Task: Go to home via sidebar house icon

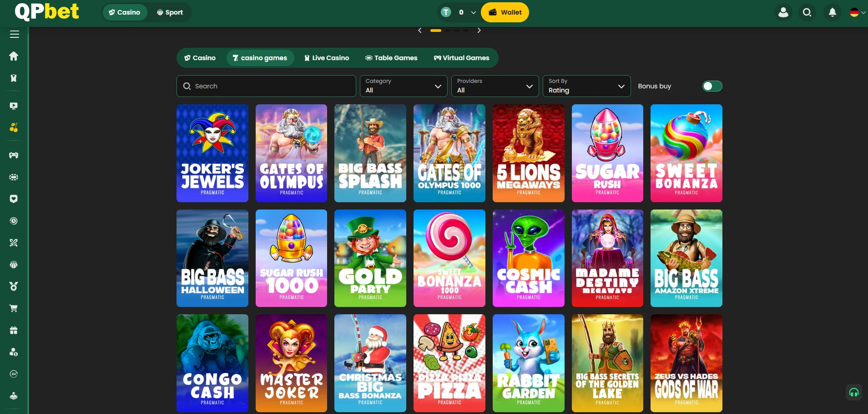Action: click(14, 56)
